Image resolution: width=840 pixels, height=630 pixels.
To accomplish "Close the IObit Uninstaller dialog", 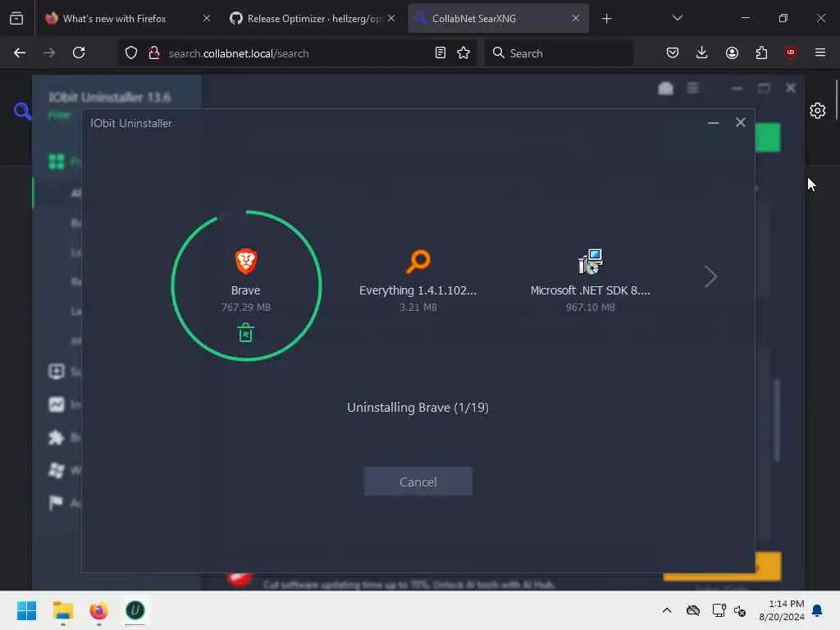I will coord(741,123).
